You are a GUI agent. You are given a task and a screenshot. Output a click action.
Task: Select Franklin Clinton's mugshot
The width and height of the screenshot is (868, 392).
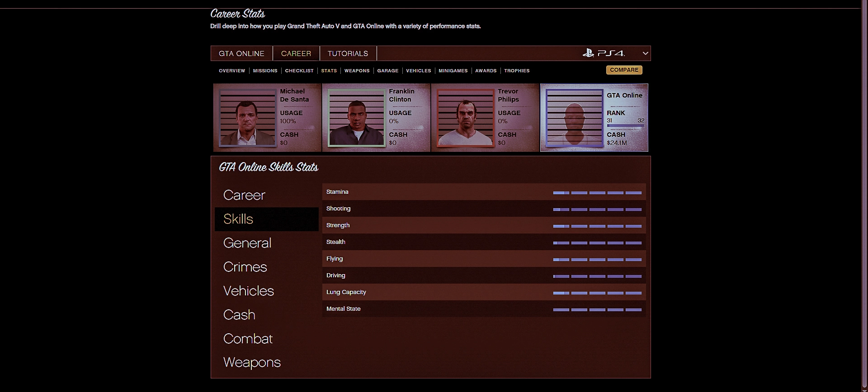click(x=357, y=118)
